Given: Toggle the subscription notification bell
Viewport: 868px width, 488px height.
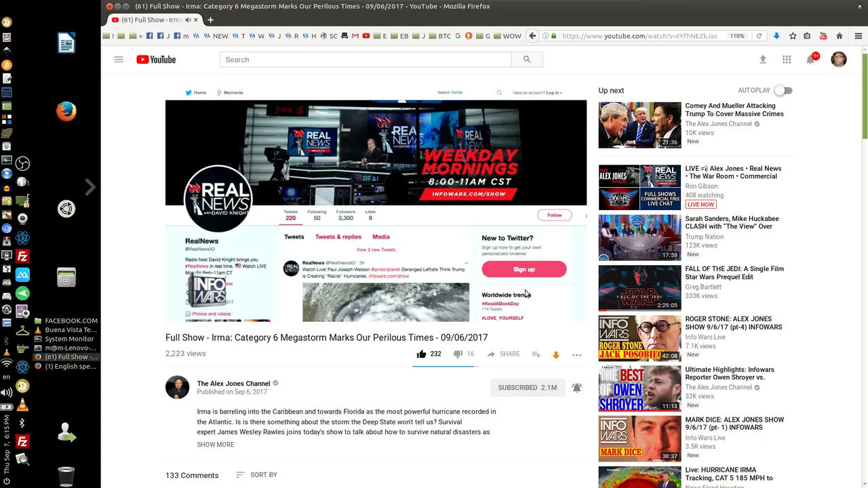Looking at the screenshot, I should pos(576,388).
